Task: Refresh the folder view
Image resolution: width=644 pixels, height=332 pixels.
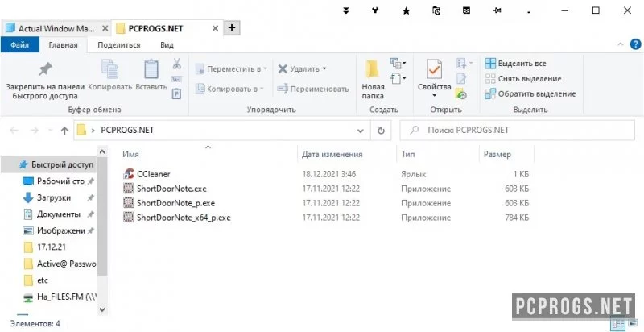Action: (x=381, y=131)
